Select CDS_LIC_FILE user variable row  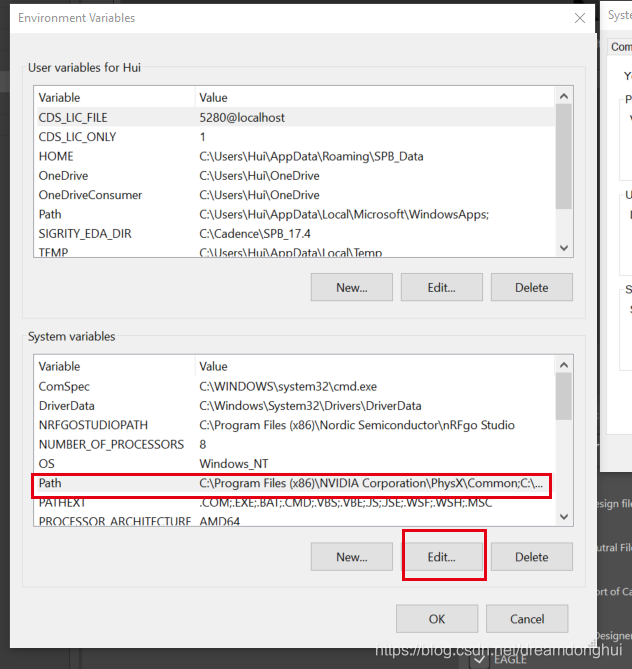pos(295,117)
